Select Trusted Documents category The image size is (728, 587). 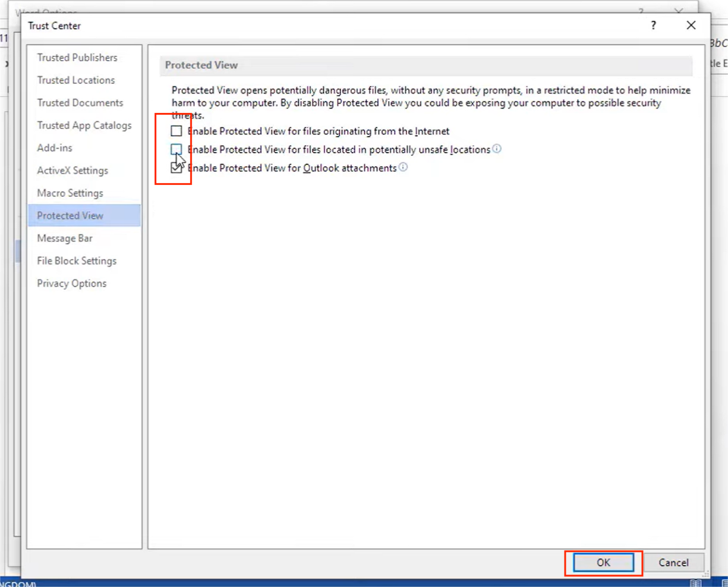click(x=80, y=102)
